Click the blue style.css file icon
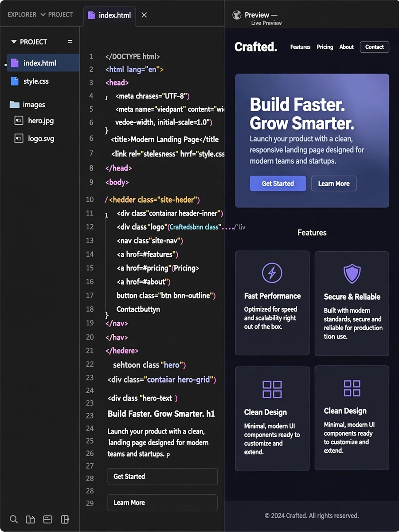Screen dimensions: 399x532 (x=15, y=81)
